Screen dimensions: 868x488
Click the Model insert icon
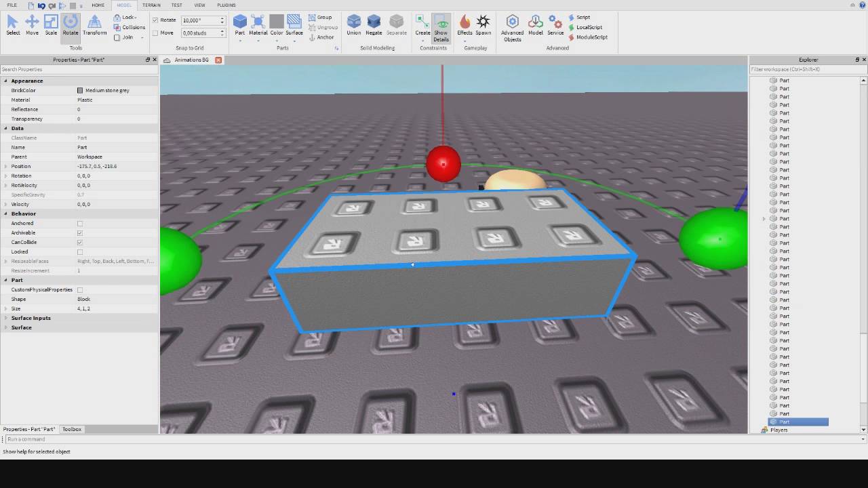[536, 25]
